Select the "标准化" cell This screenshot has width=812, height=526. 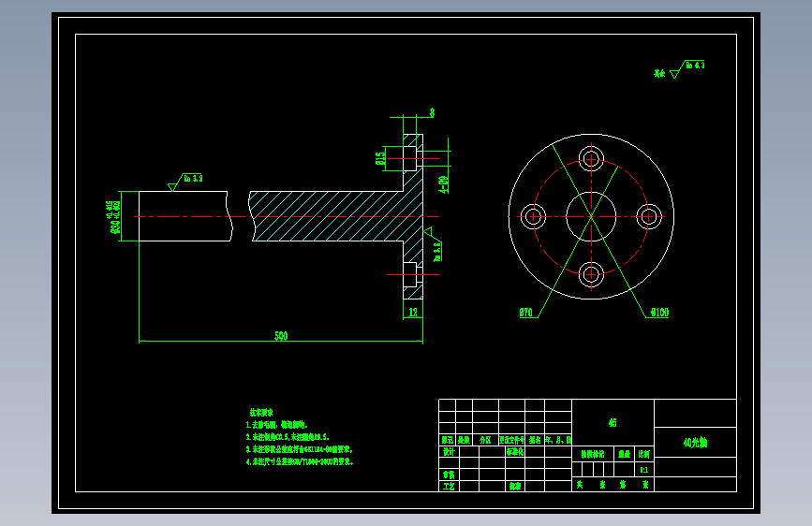point(515,452)
